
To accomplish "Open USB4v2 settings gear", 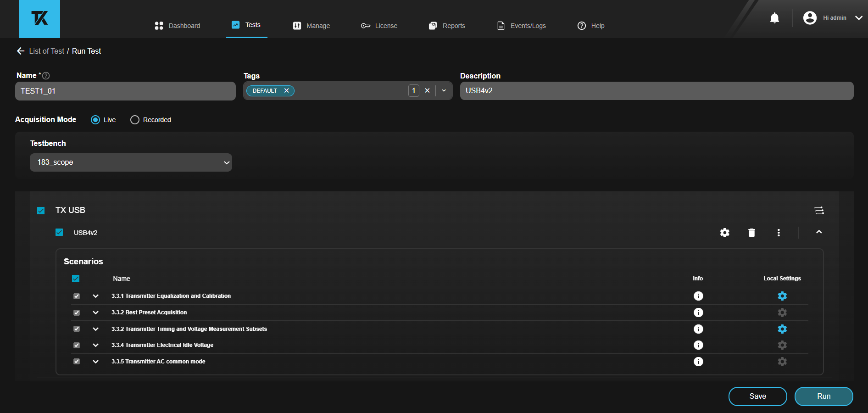I will (x=724, y=233).
